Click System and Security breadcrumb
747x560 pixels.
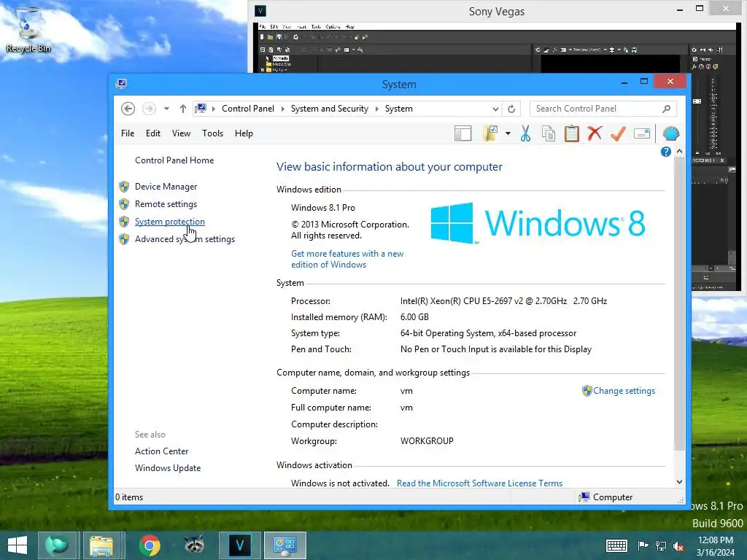(x=330, y=109)
